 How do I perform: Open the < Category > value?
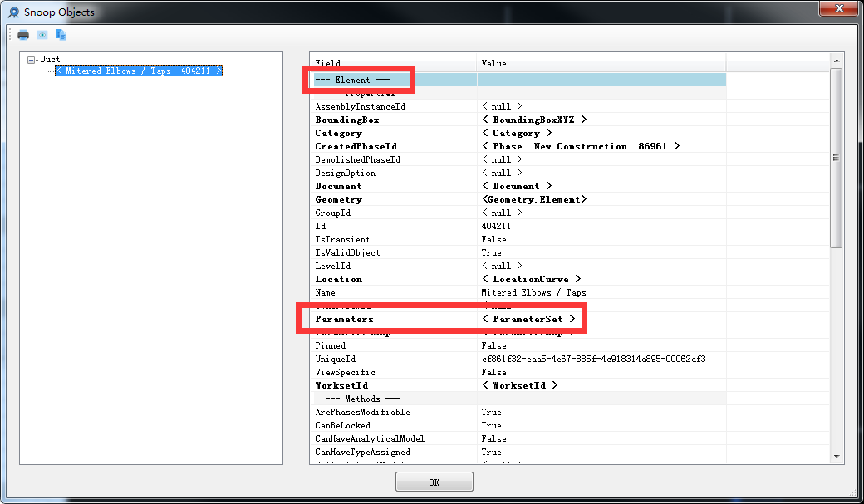pyautogui.click(x=517, y=134)
